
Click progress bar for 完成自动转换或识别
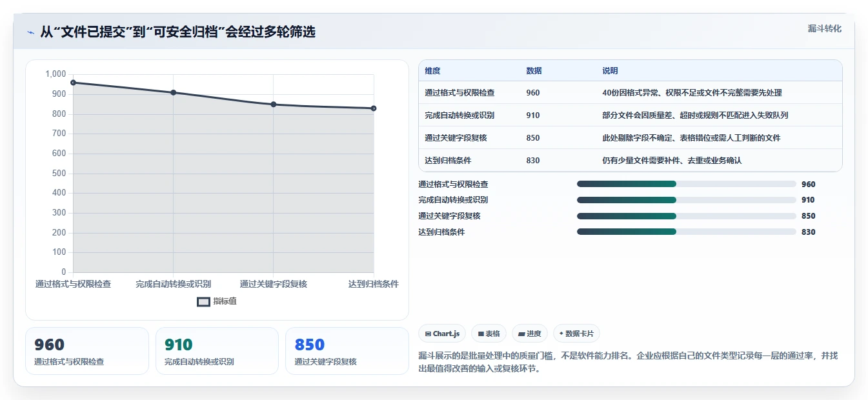tap(687, 200)
